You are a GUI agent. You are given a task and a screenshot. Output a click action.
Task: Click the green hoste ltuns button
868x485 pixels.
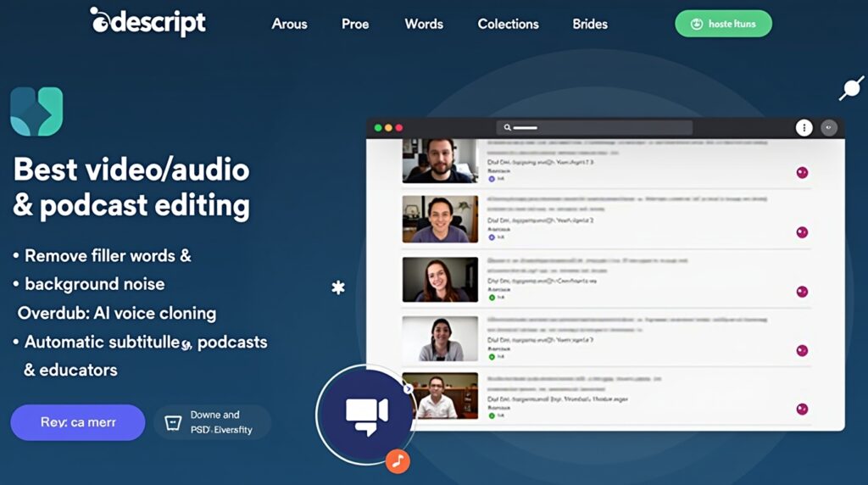click(723, 24)
